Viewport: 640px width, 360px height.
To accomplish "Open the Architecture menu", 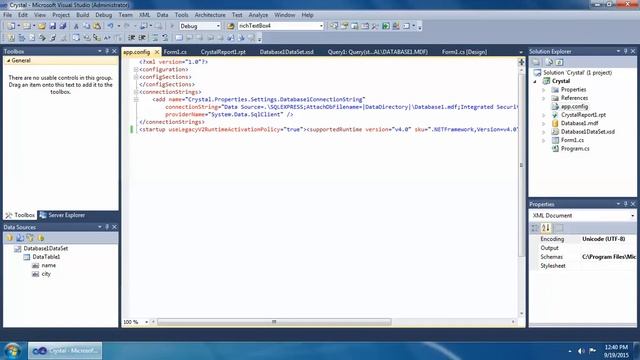I will (x=210, y=15).
